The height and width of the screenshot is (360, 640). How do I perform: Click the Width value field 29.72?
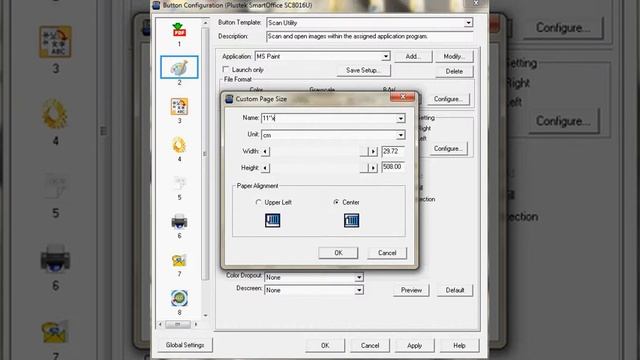click(393, 151)
